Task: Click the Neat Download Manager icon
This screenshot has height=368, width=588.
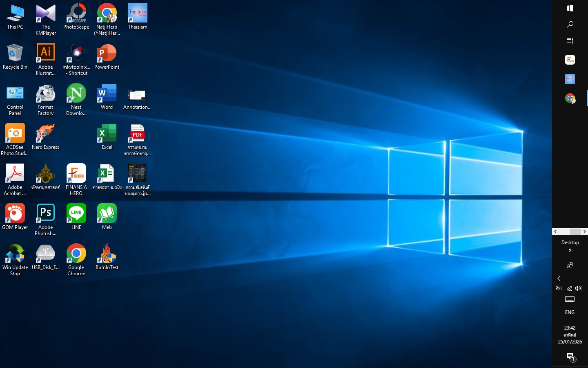Action: 76,100
